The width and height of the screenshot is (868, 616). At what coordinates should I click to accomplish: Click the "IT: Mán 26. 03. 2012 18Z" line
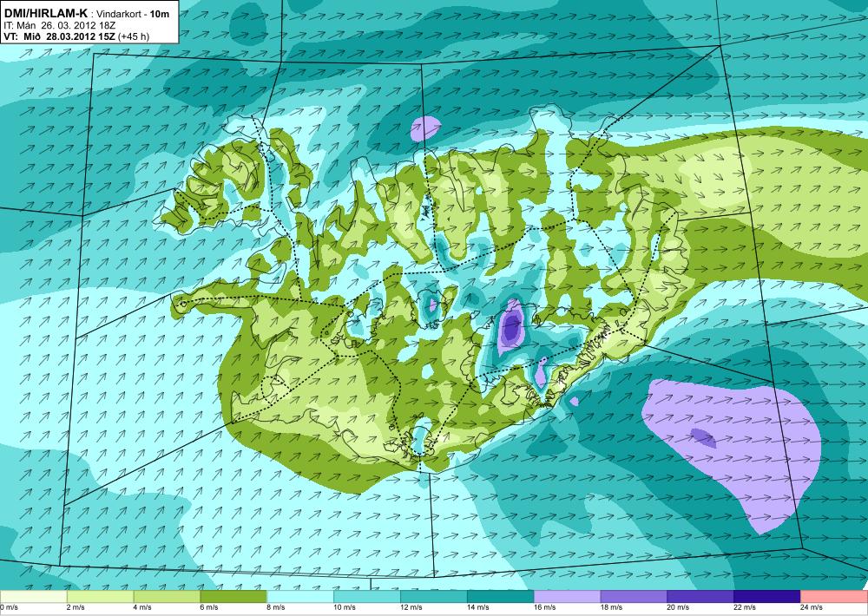tap(59, 25)
